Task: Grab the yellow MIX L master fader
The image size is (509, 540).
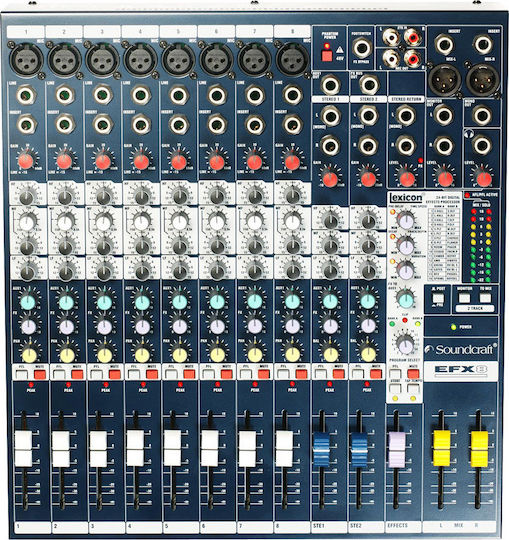Action: [442, 448]
